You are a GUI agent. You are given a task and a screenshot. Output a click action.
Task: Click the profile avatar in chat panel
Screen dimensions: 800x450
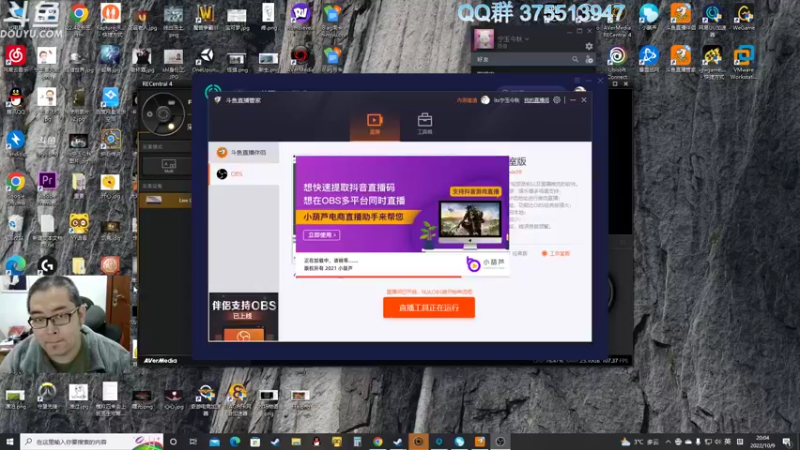(484, 40)
